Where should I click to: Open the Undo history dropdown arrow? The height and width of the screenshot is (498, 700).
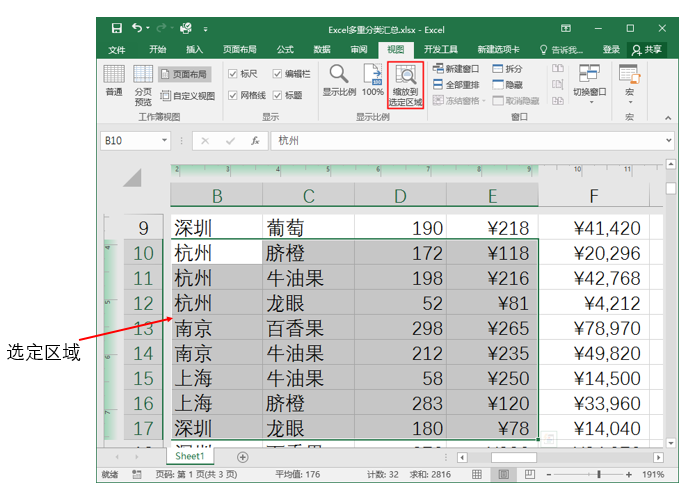point(148,28)
